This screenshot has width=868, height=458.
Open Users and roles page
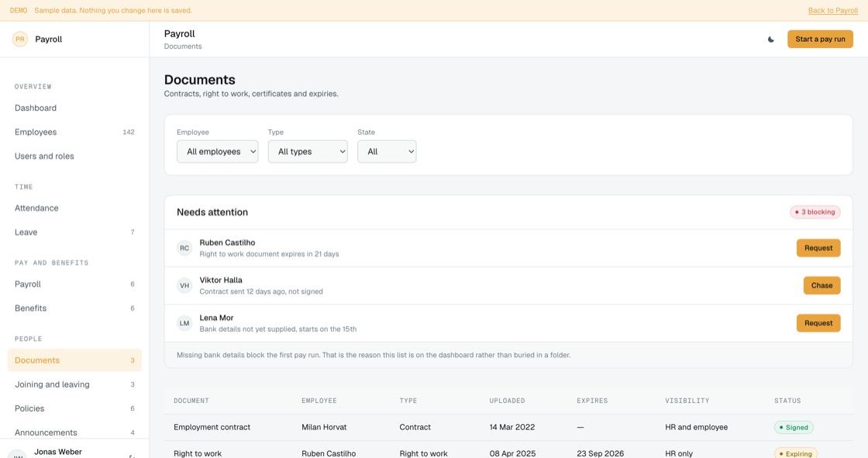click(74, 157)
